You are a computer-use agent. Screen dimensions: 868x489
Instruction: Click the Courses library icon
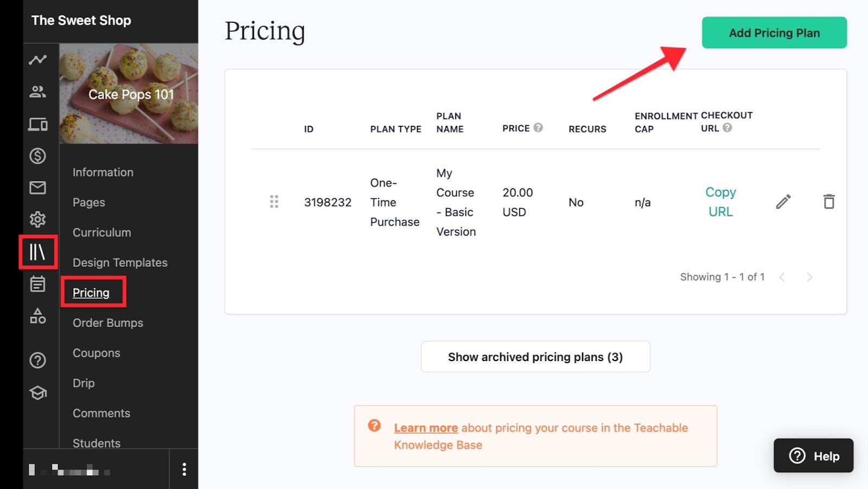pyautogui.click(x=37, y=252)
